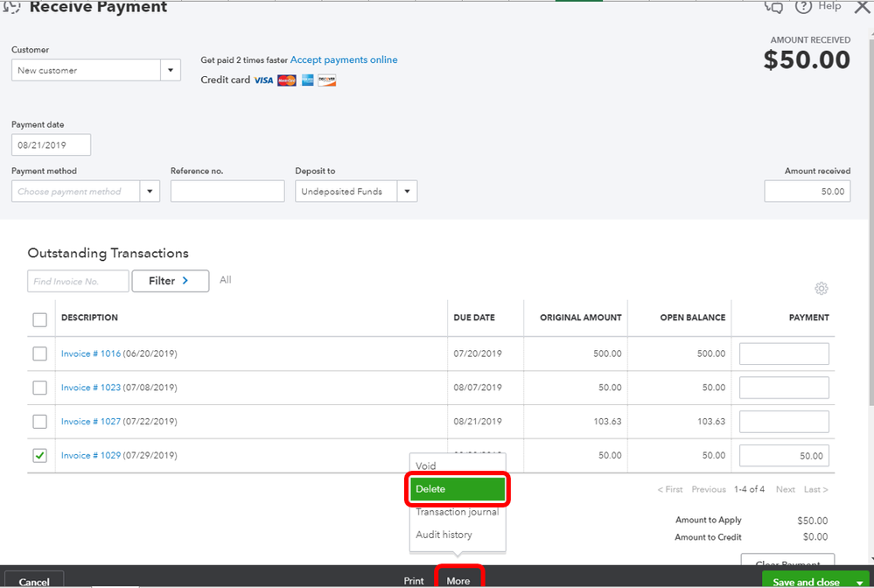The height and width of the screenshot is (588, 874).
Task: Click the Cancel button
Action: click(x=34, y=581)
